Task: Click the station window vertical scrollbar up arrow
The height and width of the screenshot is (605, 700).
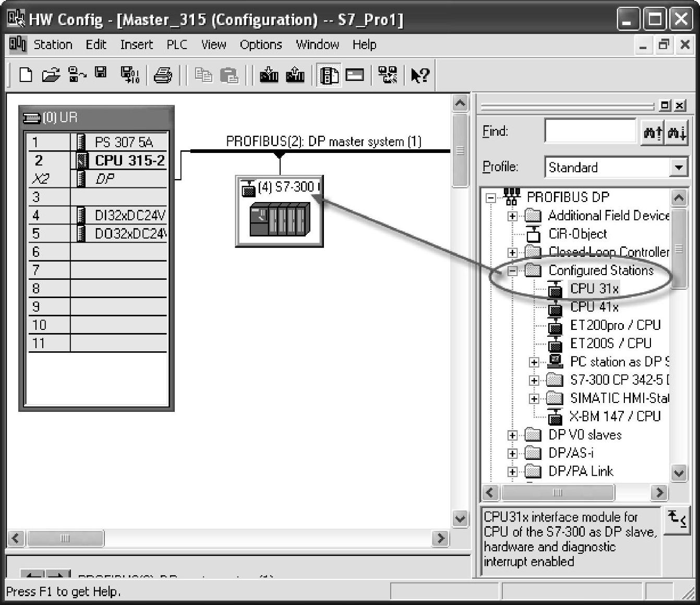Action: coord(460,103)
